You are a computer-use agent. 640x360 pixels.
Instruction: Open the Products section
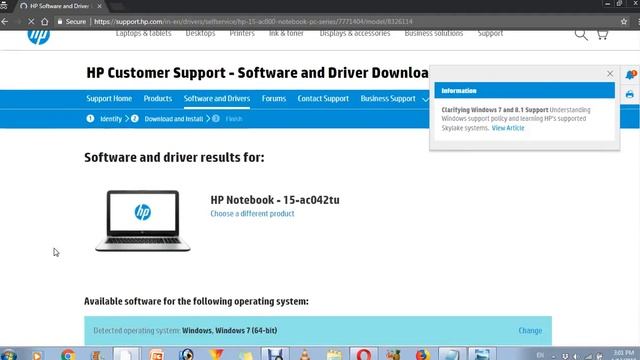click(x=158, y=99)
